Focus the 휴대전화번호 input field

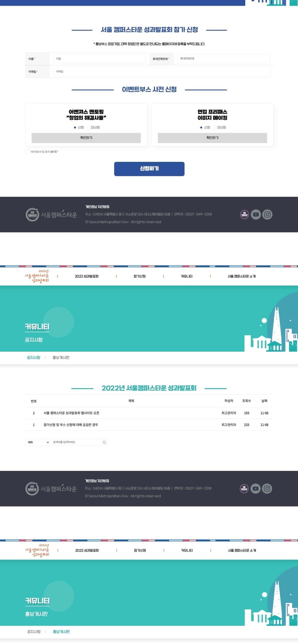(x=223, y=59)
